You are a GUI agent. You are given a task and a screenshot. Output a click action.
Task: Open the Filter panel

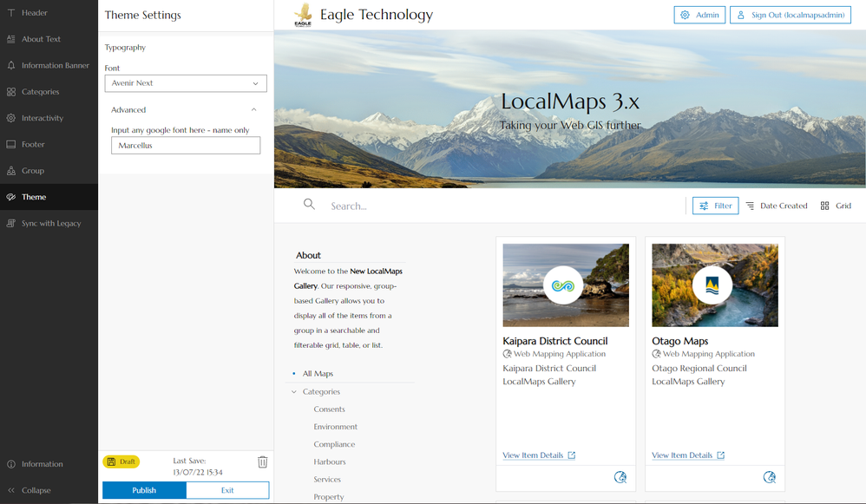(x=716, y=206)
